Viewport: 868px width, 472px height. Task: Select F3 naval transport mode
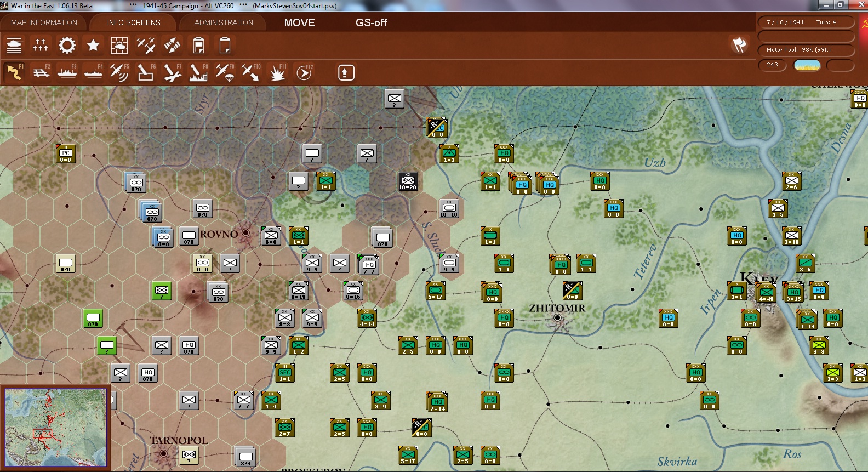[x=67, y=72]
